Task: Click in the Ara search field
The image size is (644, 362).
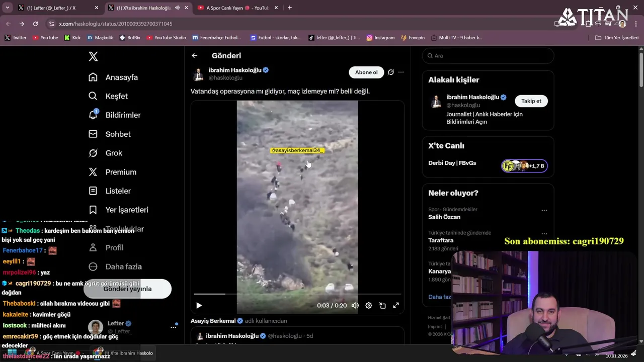Action: click(x=488, y=56)
